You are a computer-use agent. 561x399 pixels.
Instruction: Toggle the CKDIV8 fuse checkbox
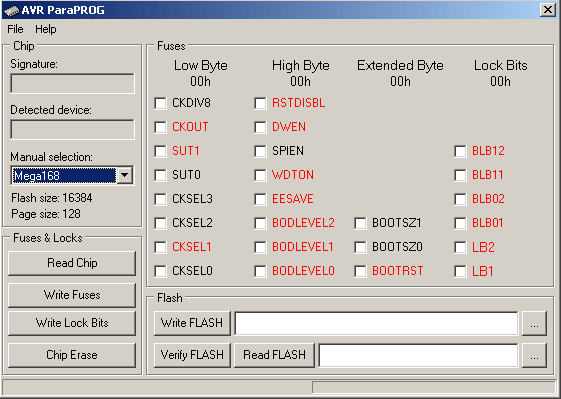tap(160, 103)
